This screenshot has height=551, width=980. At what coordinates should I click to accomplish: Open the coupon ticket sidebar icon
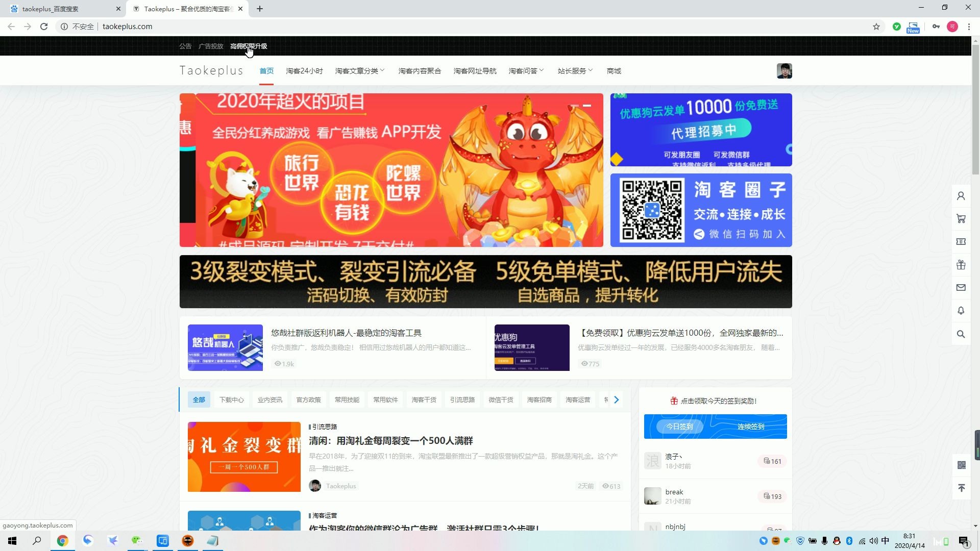click(961, 242)
